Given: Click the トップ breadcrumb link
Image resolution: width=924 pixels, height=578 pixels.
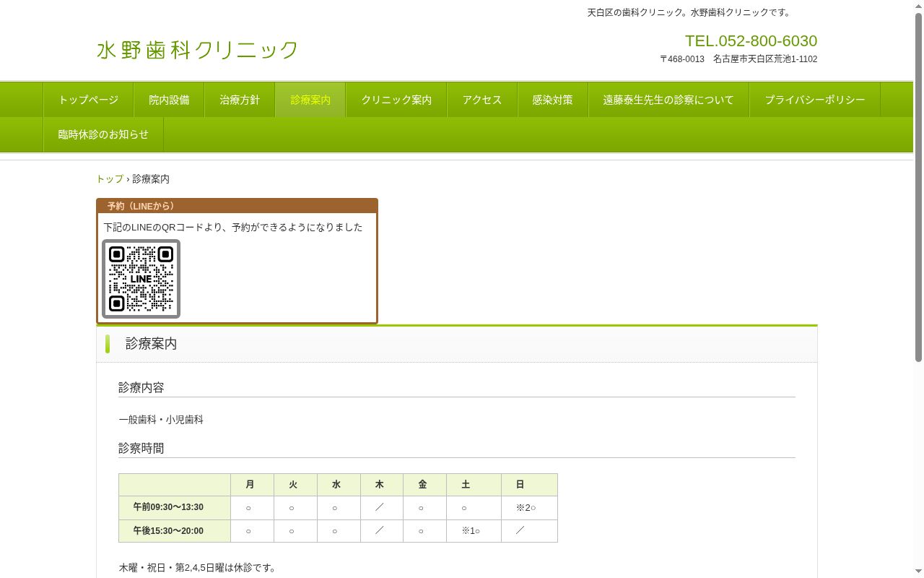Looking at the screenshot, I should [110, 178].
